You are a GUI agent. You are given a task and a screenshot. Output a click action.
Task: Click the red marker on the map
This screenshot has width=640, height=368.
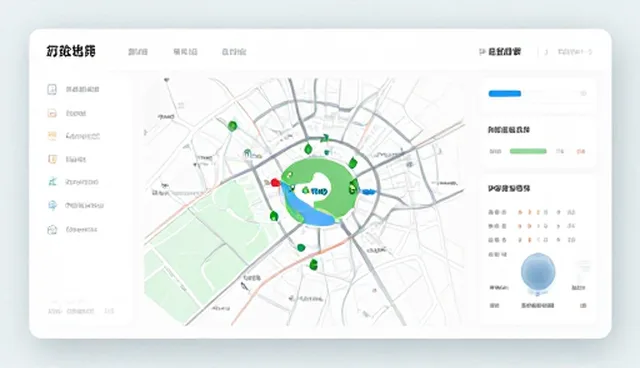click(x=276, y=182)
